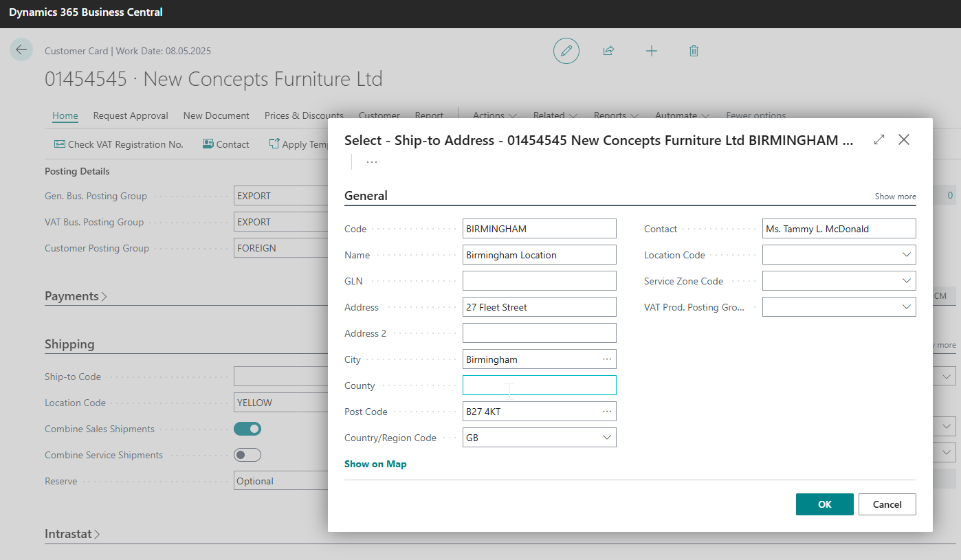
Task: Toggle Combine Service Shipments switch
Action: point(247,455)
